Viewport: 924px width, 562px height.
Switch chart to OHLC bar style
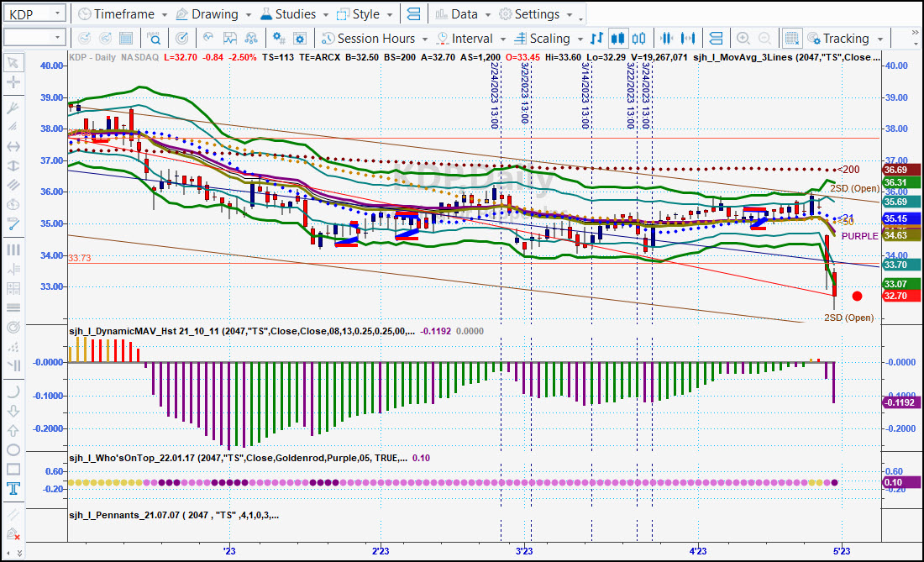pyautogui.click(x=596, y=39)
